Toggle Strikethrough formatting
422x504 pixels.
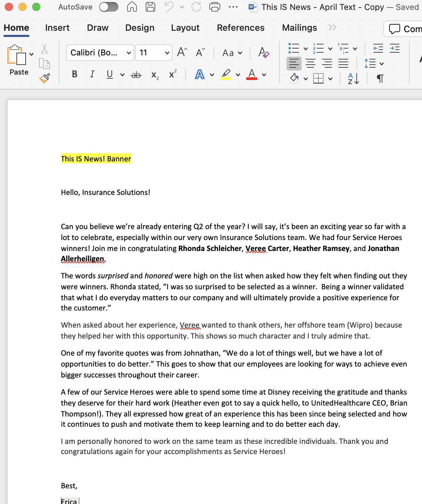pos(136,75)
